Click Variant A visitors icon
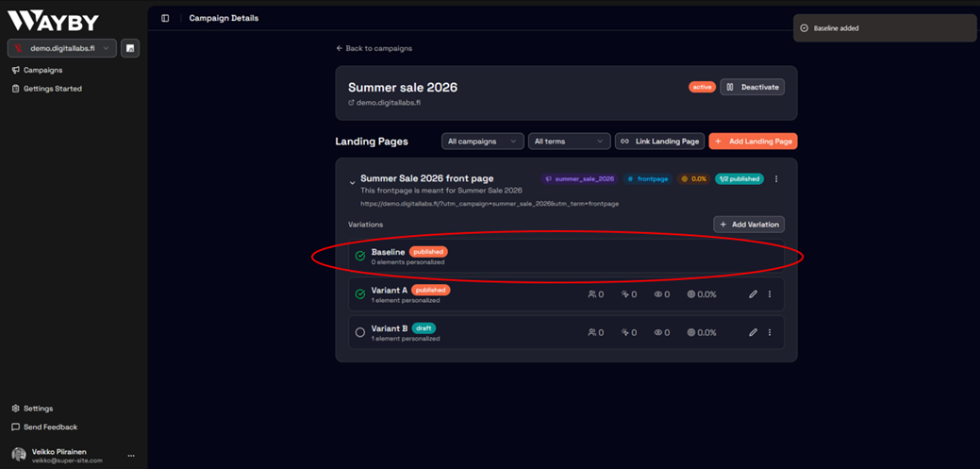 click(x=592, y=293)
